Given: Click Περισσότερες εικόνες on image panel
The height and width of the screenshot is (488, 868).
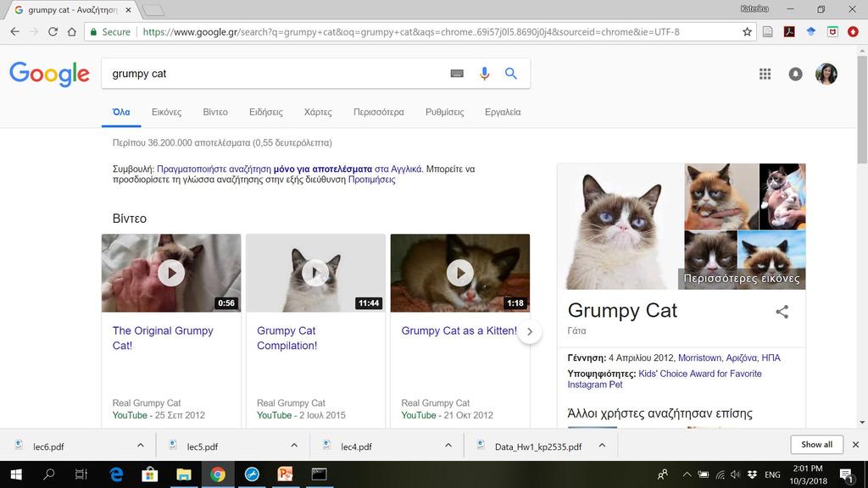Looking at the screenshot, I should [742, 278].
